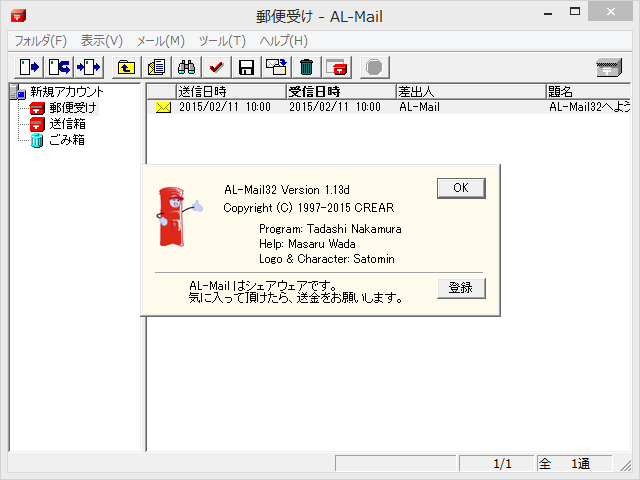This screenshot has height=480, width=640.
Task: Minimize the AL-Mail window
Action: click(x=548, y=13)
